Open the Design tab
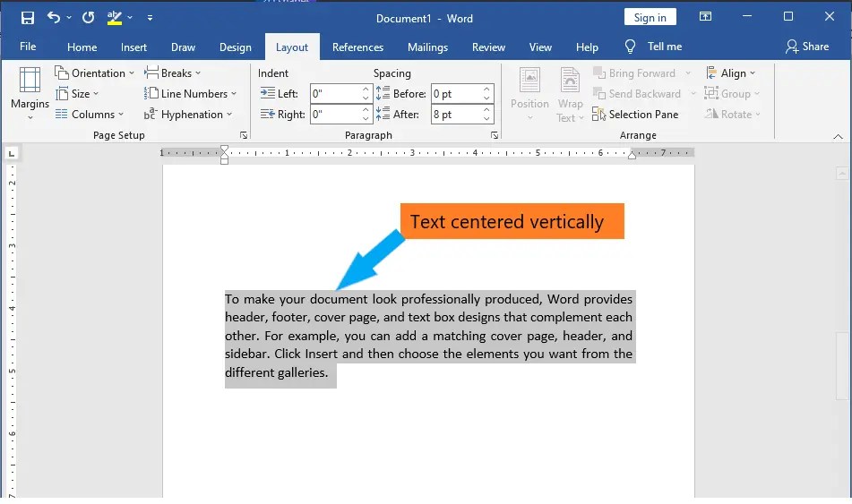Image resolution: width=852 pixels, height=504 pixels. [x=236, y=47]
